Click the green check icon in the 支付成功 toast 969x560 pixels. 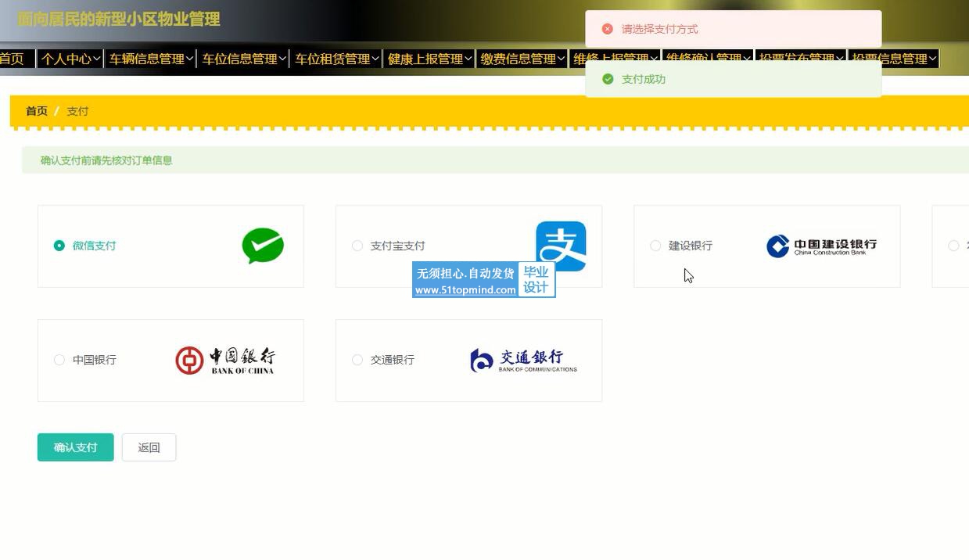[608, 79]
